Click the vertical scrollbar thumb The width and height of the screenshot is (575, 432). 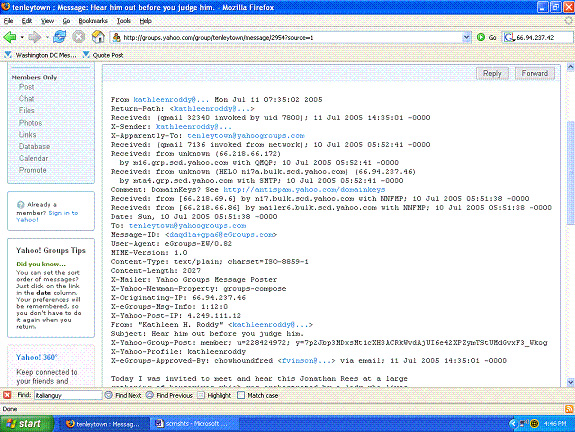pos(570,172)
